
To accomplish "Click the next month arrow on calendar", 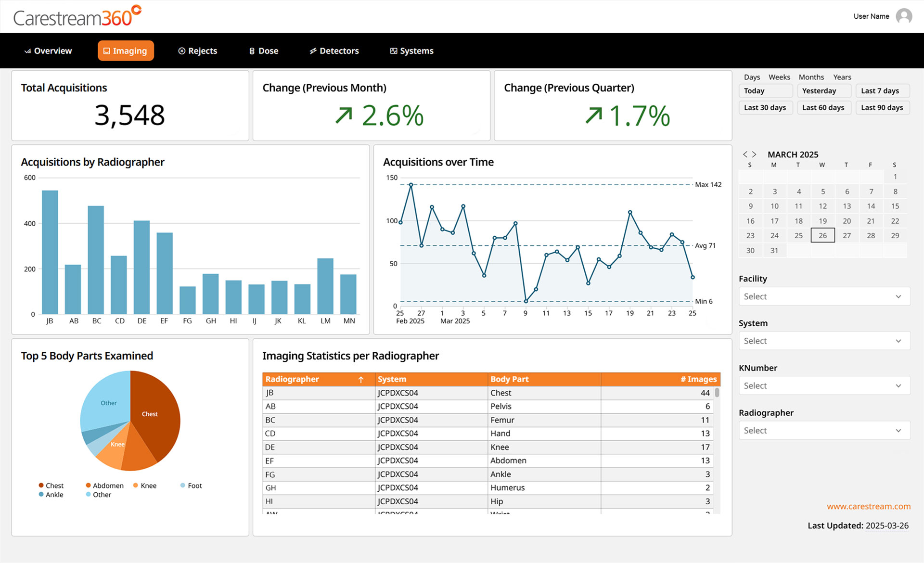I will tap(754, 154).
